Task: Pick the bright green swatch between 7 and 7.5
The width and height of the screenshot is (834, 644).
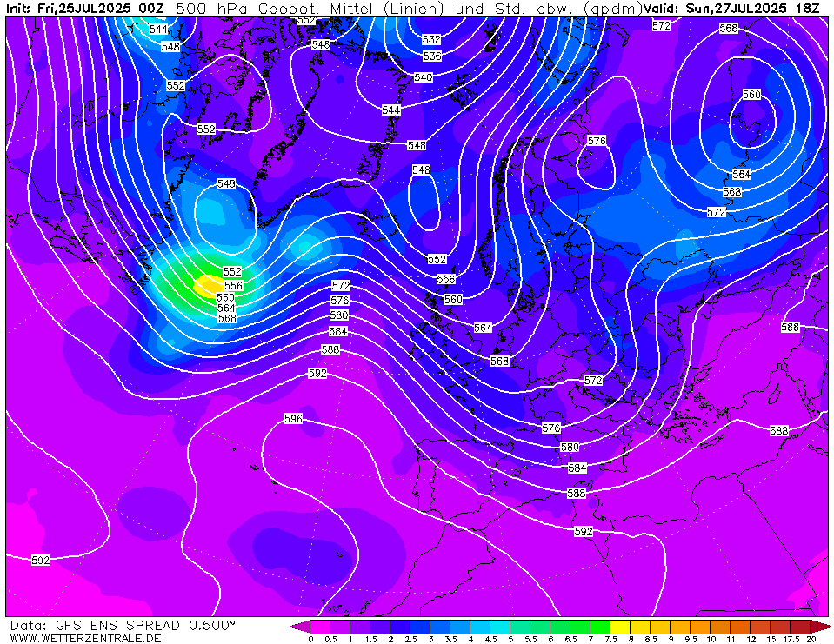Action: pyautogui.click(x=601, y=627)
